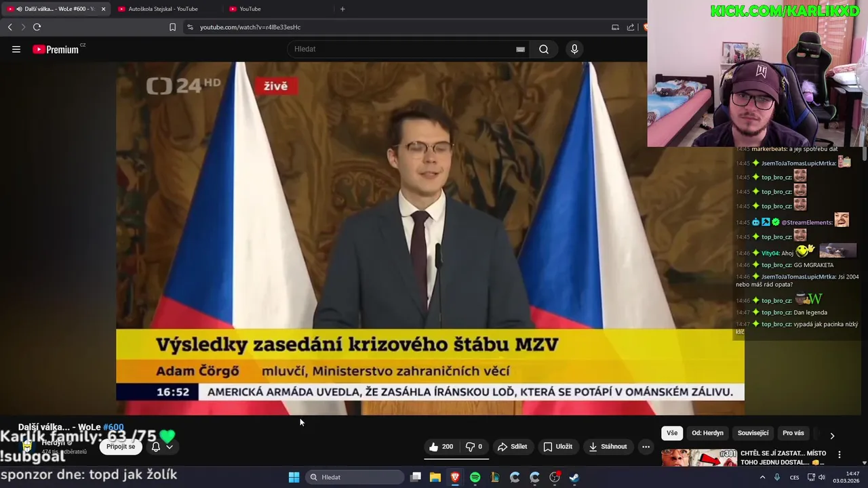
Task: Open Spotify from the taskbar
Action: (x=475, y=477)
